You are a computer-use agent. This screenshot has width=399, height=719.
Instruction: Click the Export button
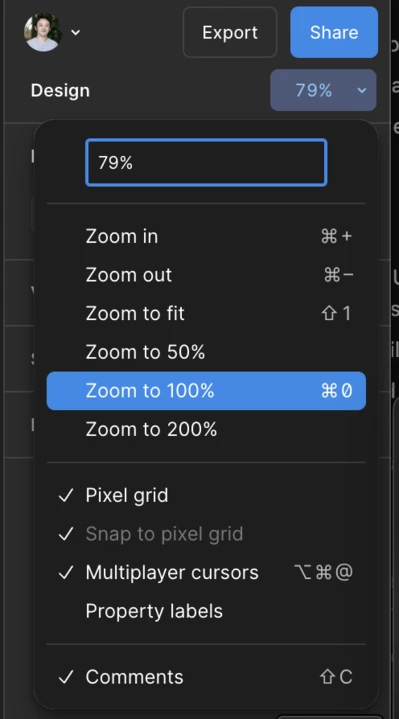pos(230,32)
